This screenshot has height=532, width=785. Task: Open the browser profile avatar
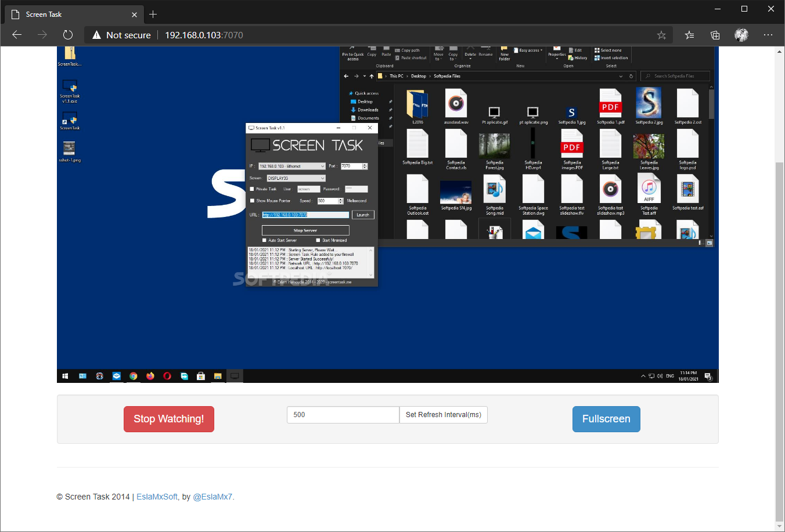coord(741,35)
